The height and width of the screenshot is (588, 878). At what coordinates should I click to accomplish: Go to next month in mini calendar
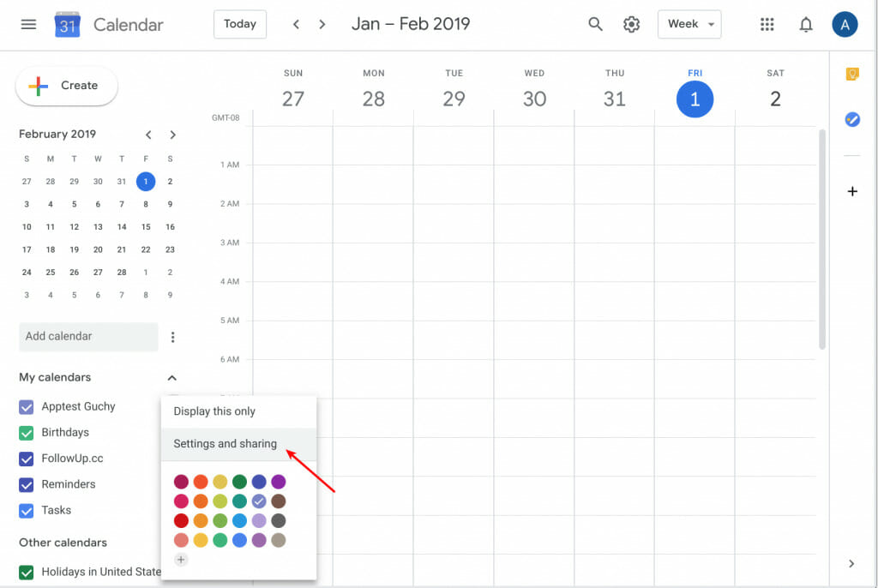(x=172, y=135)
